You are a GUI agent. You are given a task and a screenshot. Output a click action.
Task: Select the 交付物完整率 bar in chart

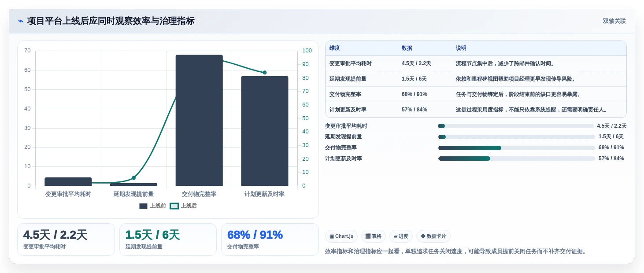point(199,120)
